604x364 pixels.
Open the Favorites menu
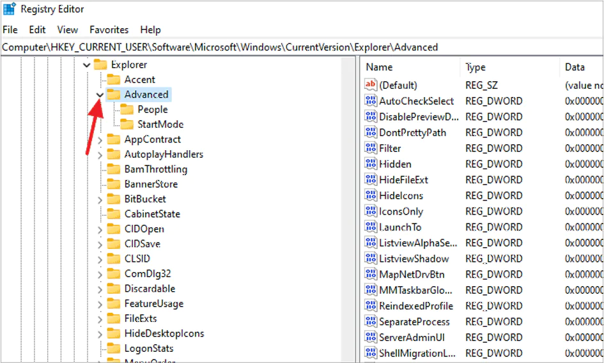click(x=109, y=30)
